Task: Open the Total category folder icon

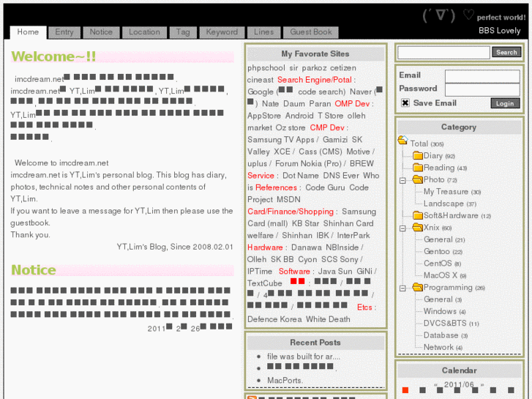Action: tap(402, 140)
